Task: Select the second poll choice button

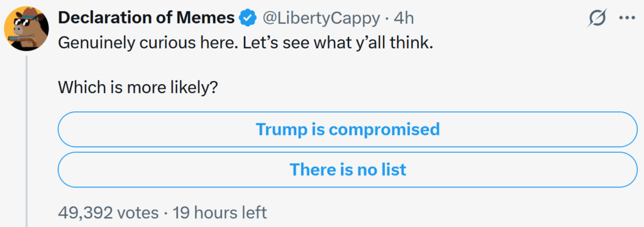Action: click(347, 170)
